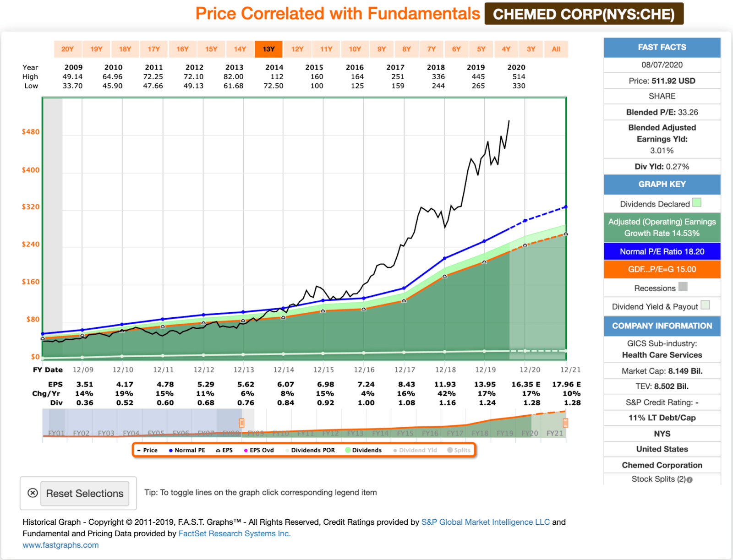Toggle the Dividends legend item

click(363, 451)
